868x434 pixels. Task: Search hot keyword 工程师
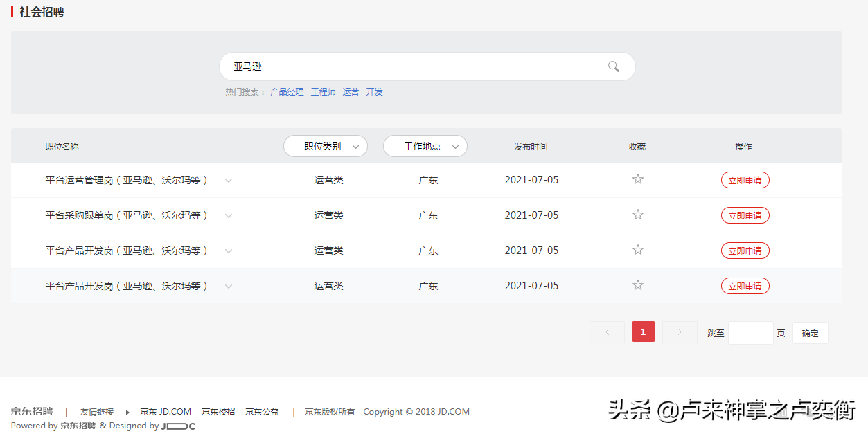(323, 91)
